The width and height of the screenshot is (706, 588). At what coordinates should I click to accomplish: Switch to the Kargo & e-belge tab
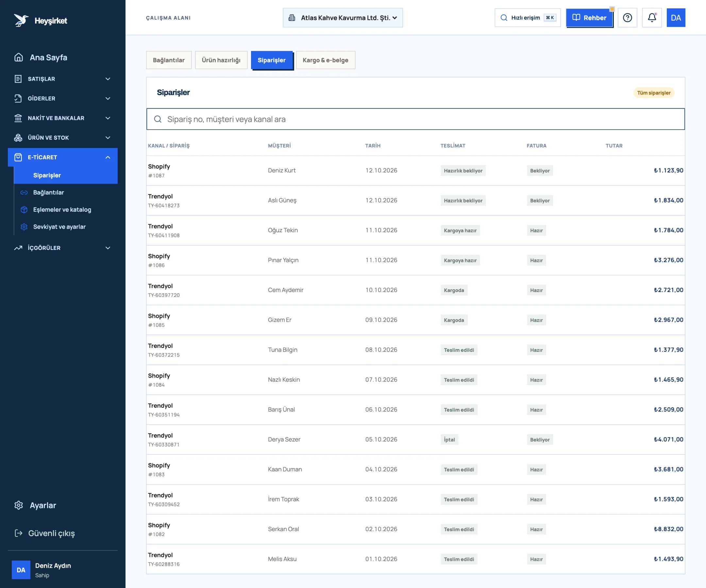326,60
